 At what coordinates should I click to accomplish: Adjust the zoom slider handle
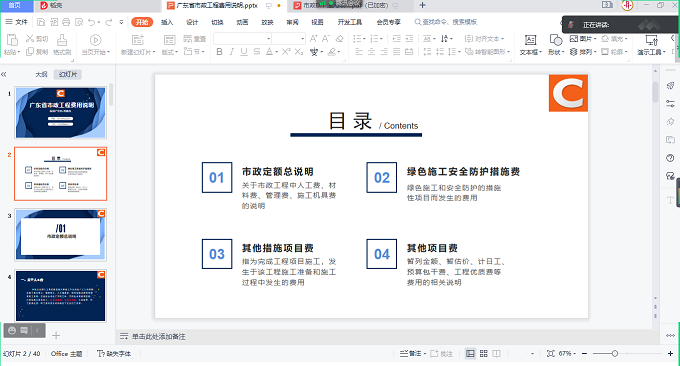point(615,353)
